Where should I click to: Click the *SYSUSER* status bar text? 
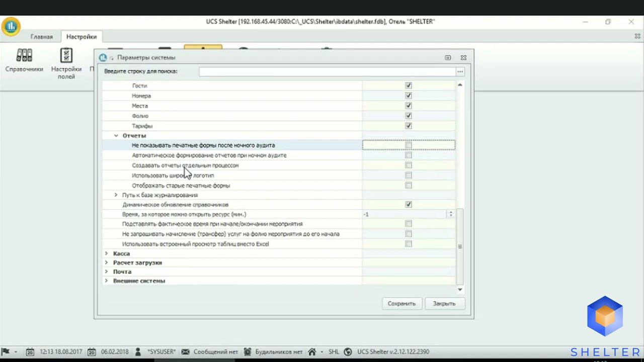(x=161, y=352)
